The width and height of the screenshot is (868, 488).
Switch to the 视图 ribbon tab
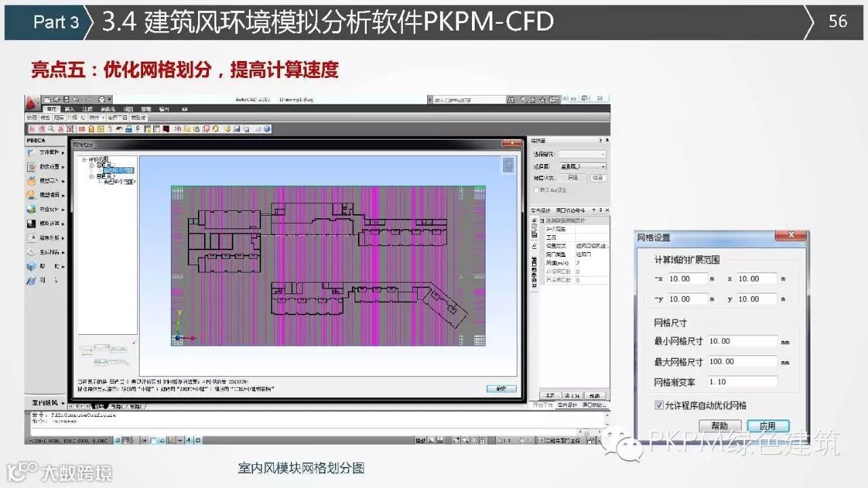pos(127,109)
